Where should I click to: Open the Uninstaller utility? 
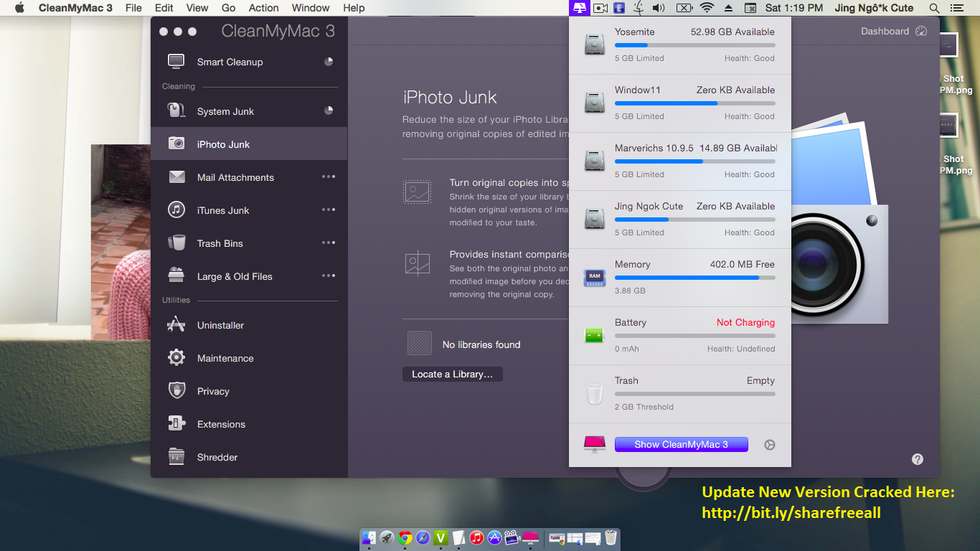click(222, 324)
